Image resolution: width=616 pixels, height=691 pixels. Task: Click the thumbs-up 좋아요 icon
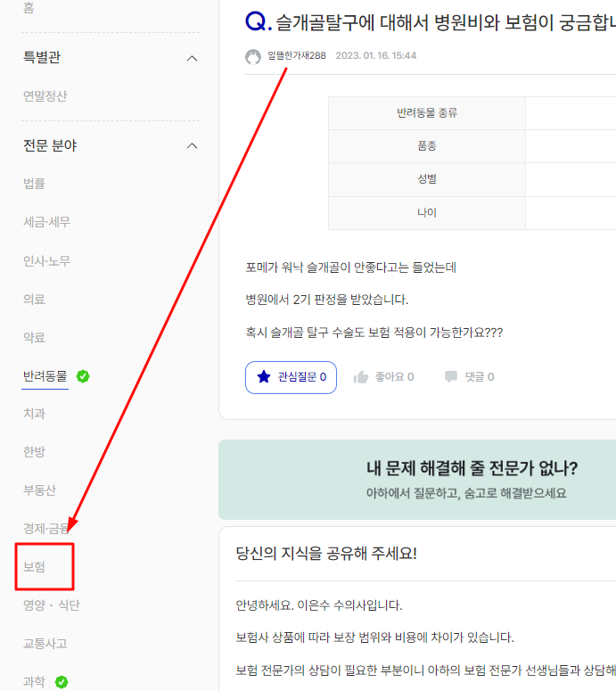[x=361, y=377]
